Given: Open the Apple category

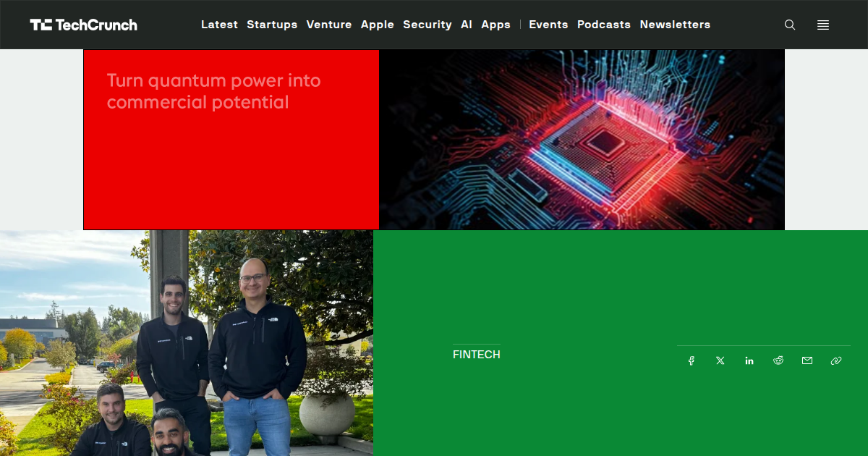Looking at the screenshot, I should coord(378,25).
